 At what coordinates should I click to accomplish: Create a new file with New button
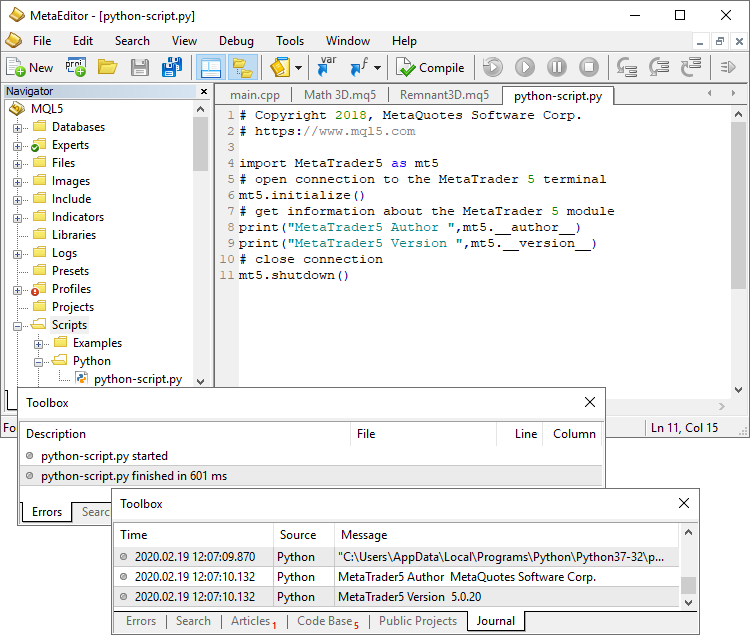30,68
